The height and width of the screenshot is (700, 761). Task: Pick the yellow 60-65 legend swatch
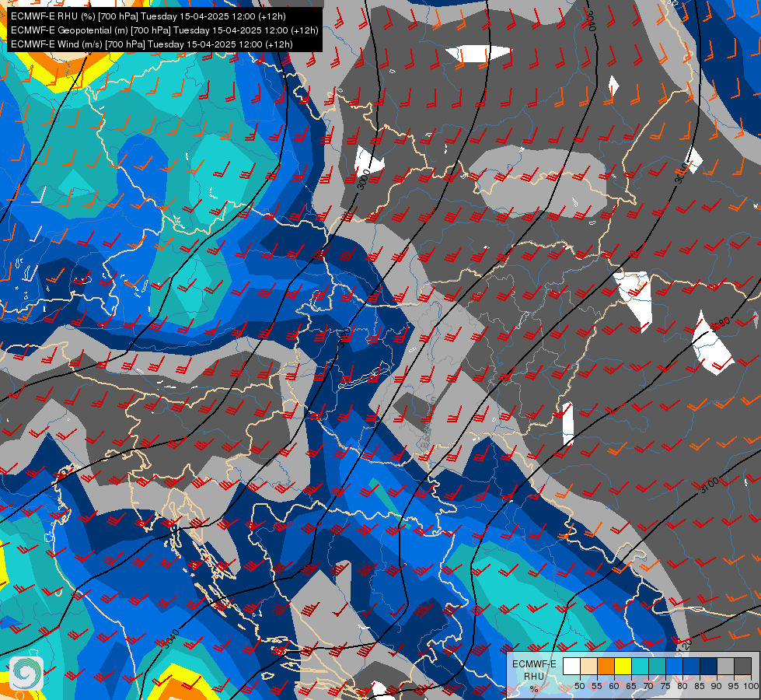(623, 666)
